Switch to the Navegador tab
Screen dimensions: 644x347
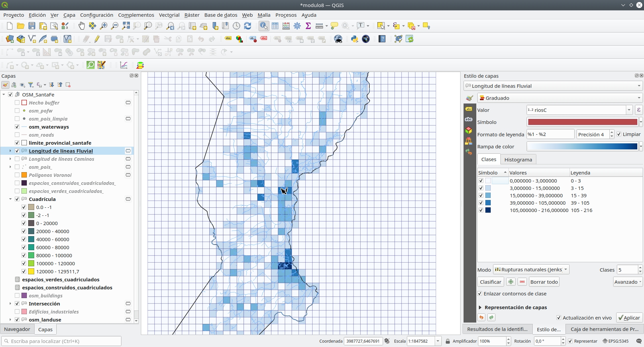pos(17,329)
